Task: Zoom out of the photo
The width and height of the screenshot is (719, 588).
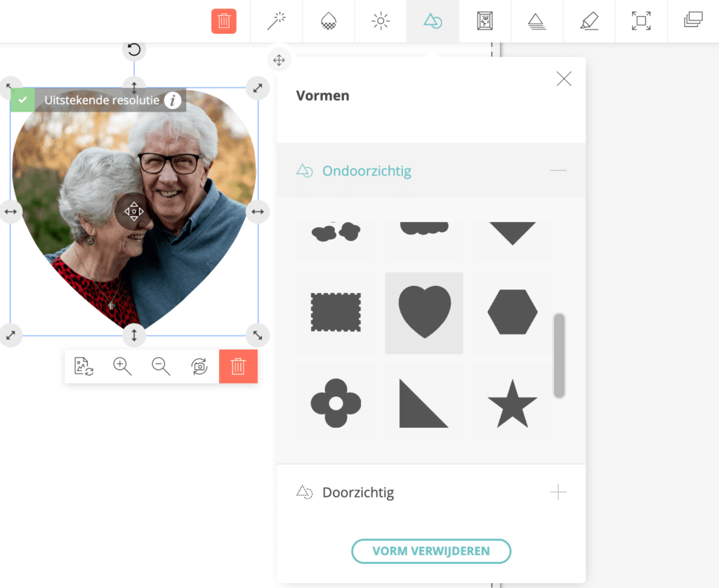Action: [x=161, y=366]
